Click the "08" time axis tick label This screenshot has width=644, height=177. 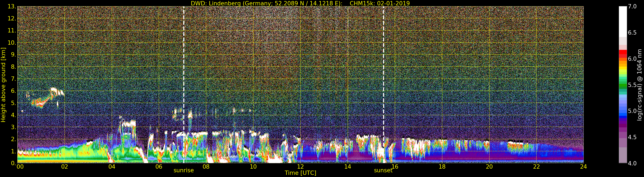click(x=206, y=167)
